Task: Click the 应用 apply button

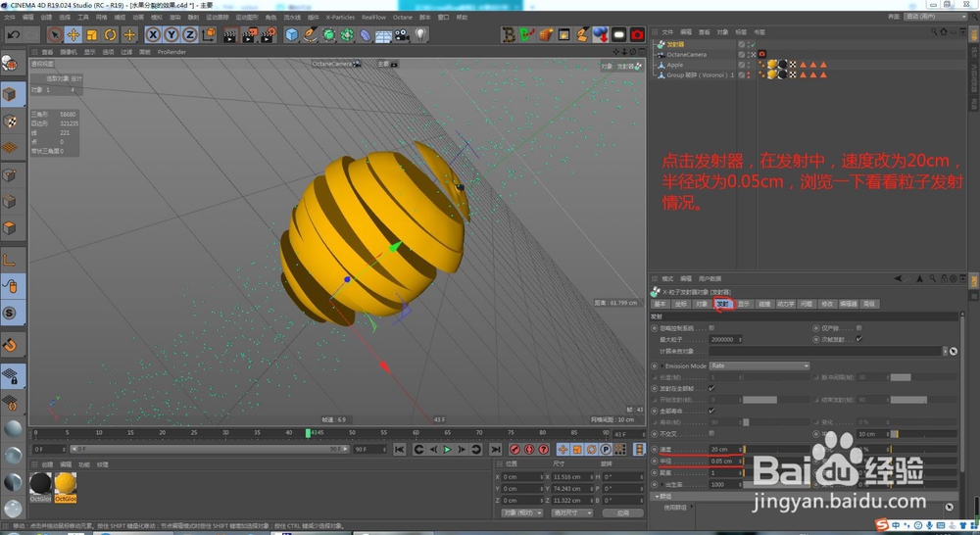Action: [622, 512]
